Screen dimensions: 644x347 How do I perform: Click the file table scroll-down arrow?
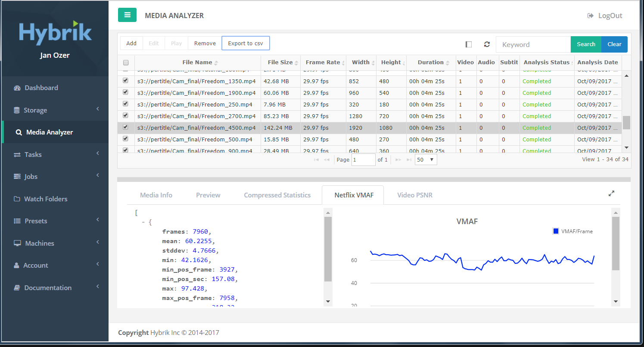[626, 147]
